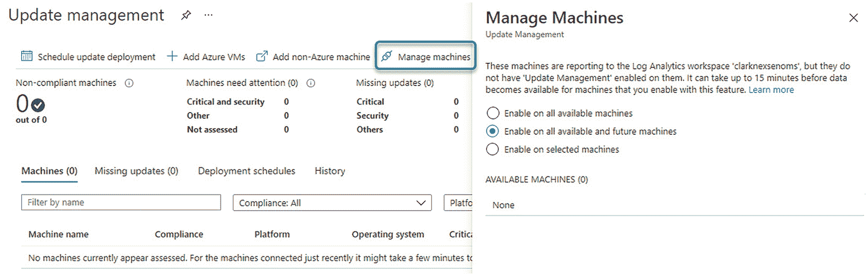Open the ellipsis more options menu
Image resolution: width=868 pixels, height=276 pixels.
(x=208, y=15)
